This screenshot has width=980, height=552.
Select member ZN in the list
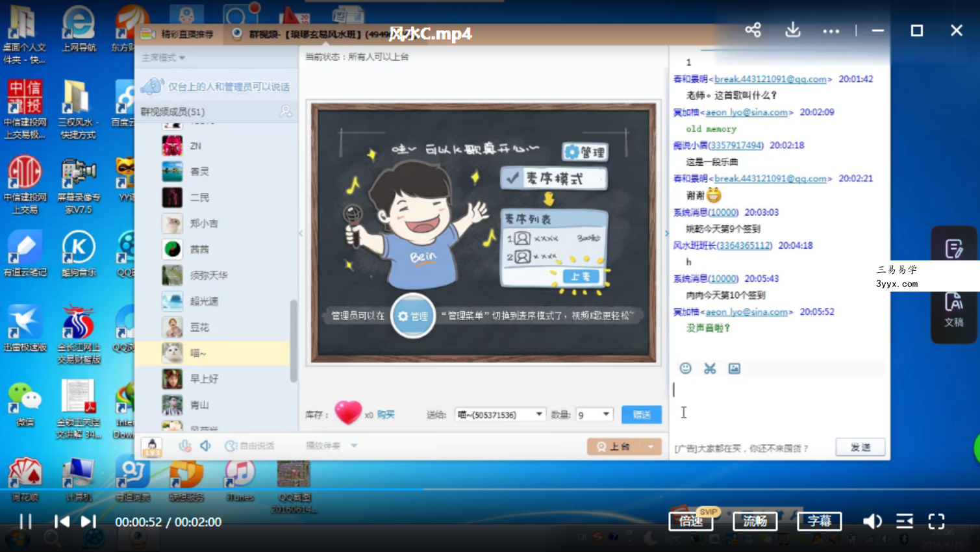click(x=213, y=145)
